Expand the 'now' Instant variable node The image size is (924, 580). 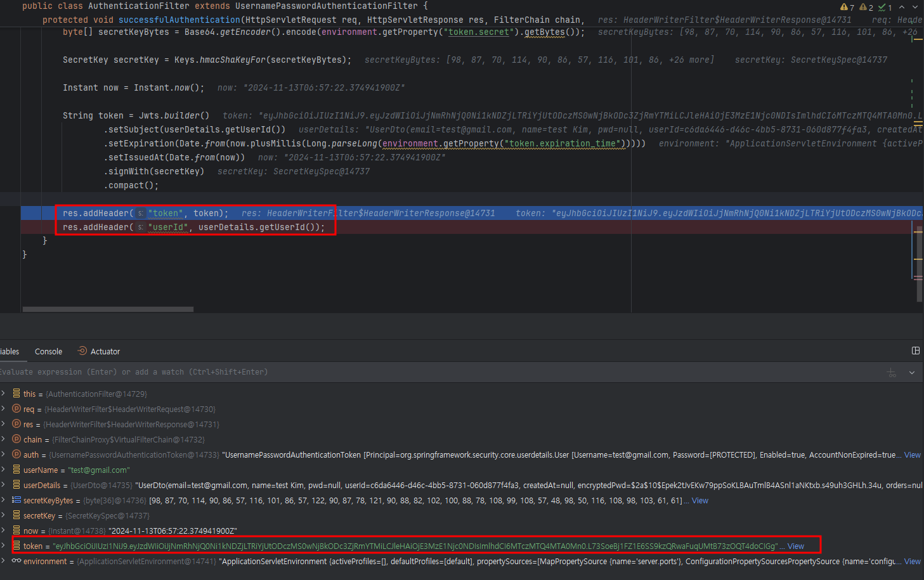3,531
